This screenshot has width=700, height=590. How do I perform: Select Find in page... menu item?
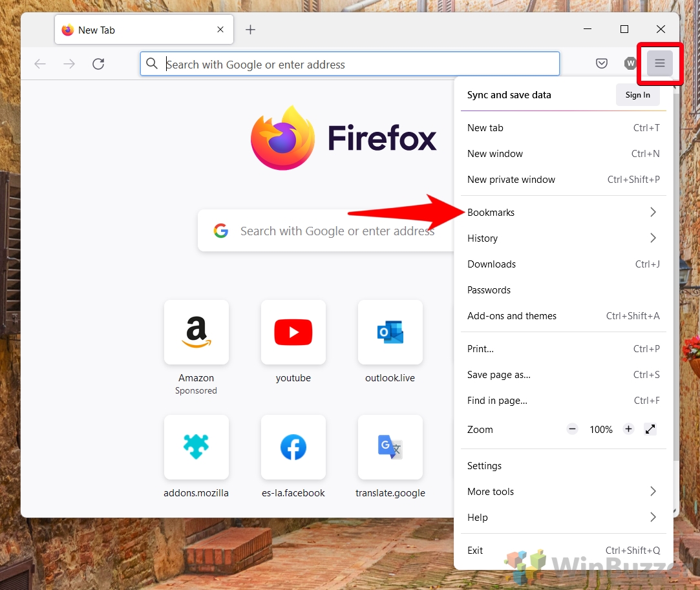[564, 401]
